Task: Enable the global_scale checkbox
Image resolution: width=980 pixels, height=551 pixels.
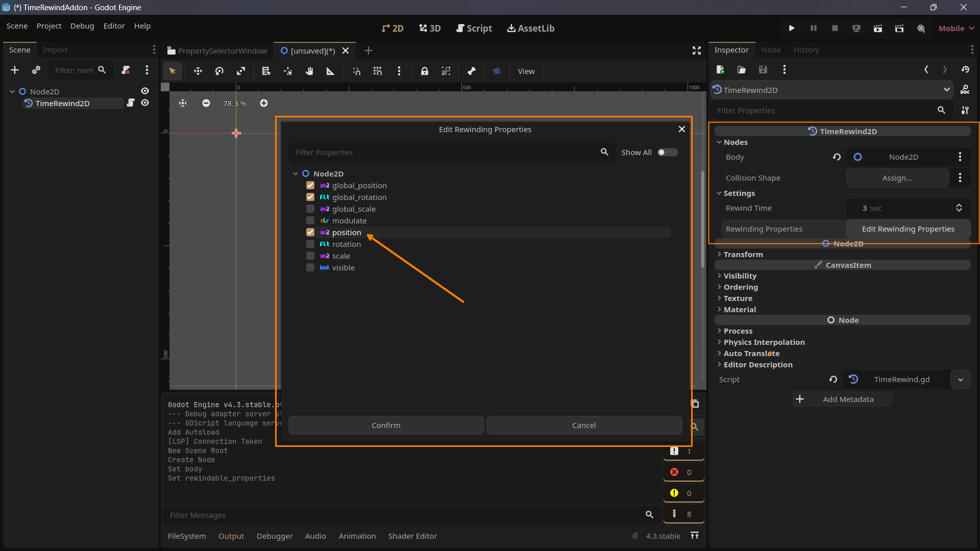Action: [x=310, y=209]
